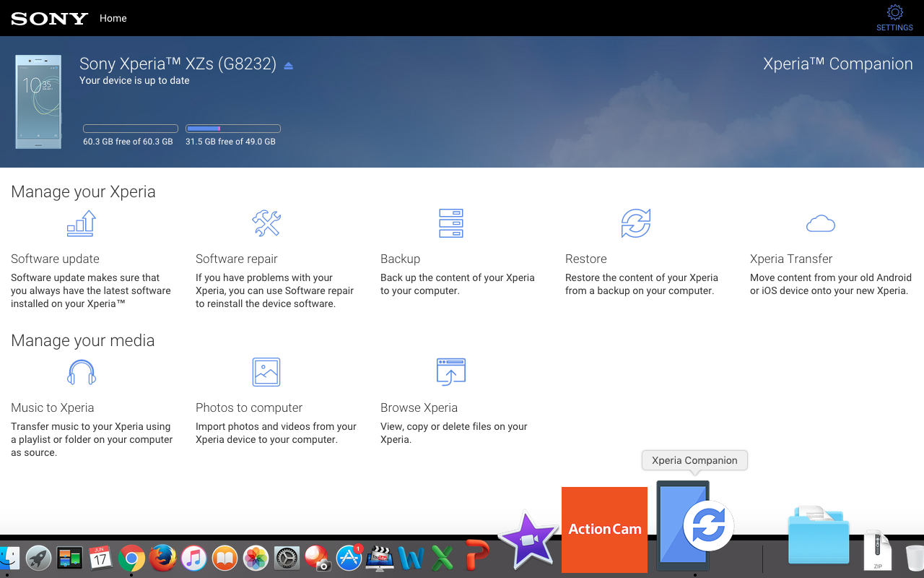Launch Microsoft PowerPoint from the Dock
The image size is (924, 578).
[476, 556]
